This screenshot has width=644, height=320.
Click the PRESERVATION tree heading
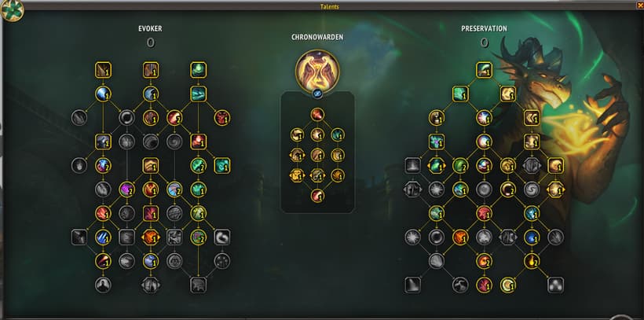click(484, 29)
